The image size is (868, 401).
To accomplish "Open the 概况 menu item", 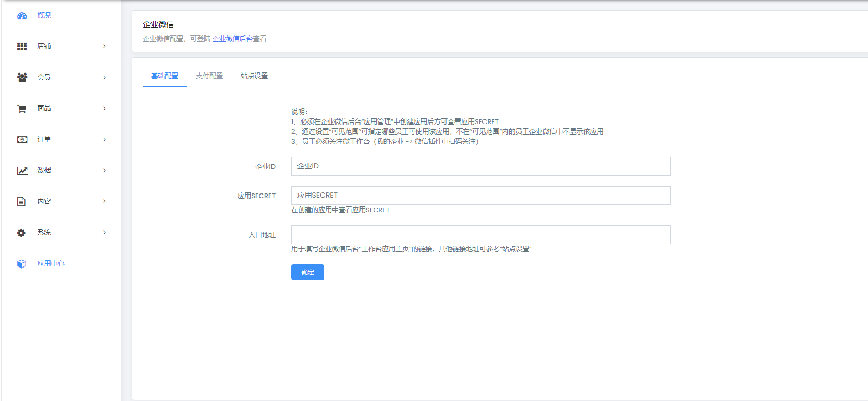I will (44, 16).
